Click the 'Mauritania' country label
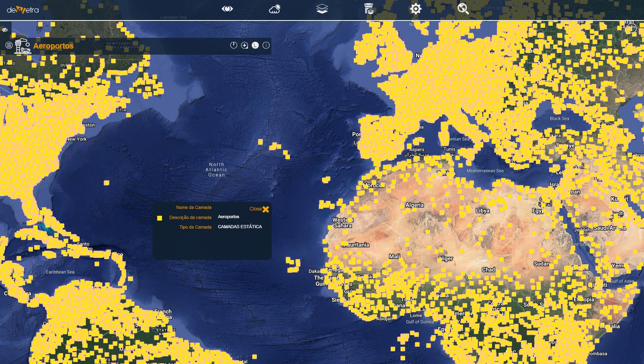Viewport: 644px width, 364px height. coord(355,245)
